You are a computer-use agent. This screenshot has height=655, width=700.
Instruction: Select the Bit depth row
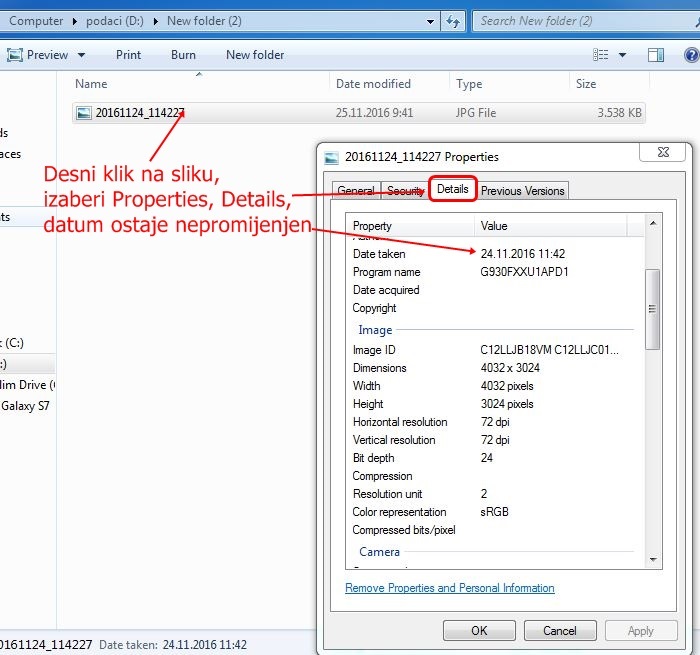[x=496, y=458]
